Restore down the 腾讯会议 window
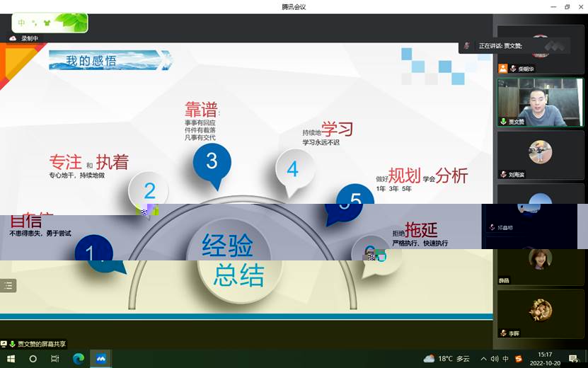 coord(567,7)
